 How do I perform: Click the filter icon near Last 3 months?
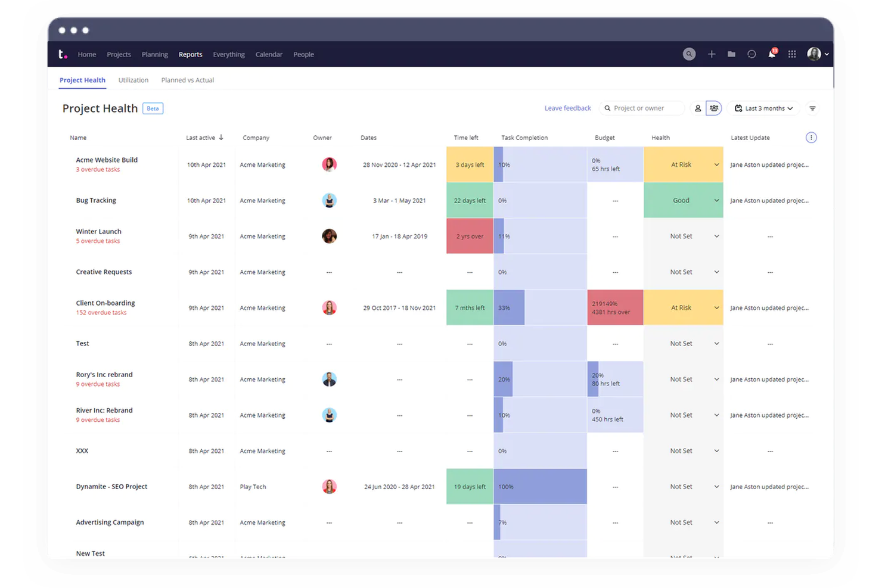pyautogui.click(x=812, y=108)
